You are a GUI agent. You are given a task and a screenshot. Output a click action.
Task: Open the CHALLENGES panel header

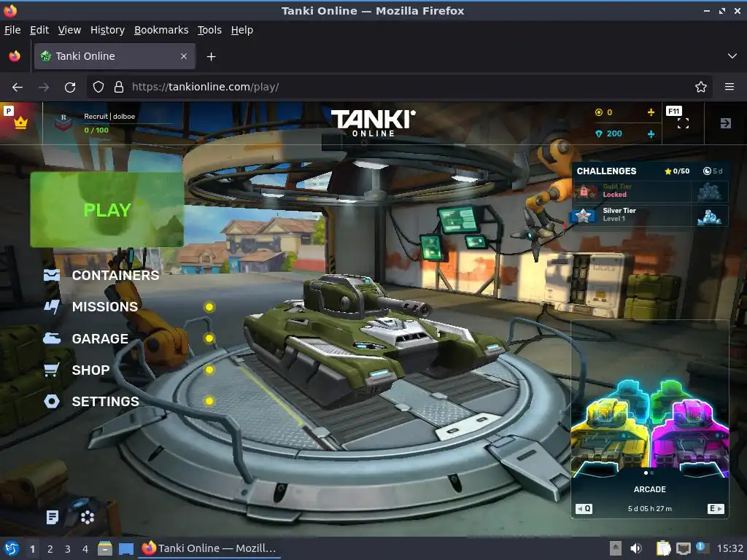(x=606, y=171)
